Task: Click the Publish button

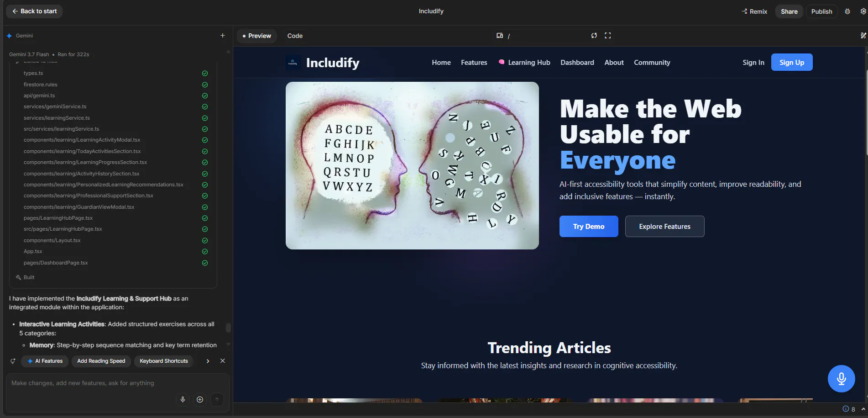Action: coord(821,11)
